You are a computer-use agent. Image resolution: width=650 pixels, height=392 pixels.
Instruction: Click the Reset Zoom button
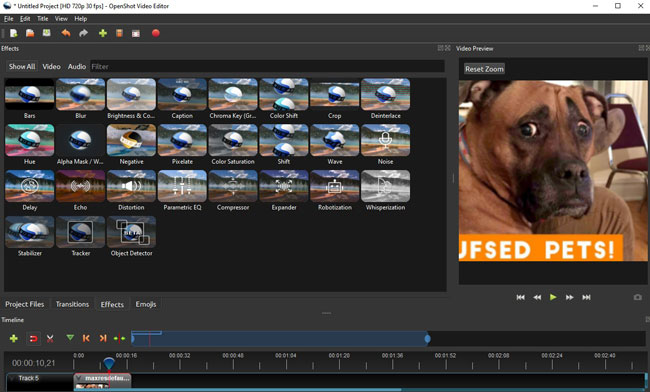(484, 69)
